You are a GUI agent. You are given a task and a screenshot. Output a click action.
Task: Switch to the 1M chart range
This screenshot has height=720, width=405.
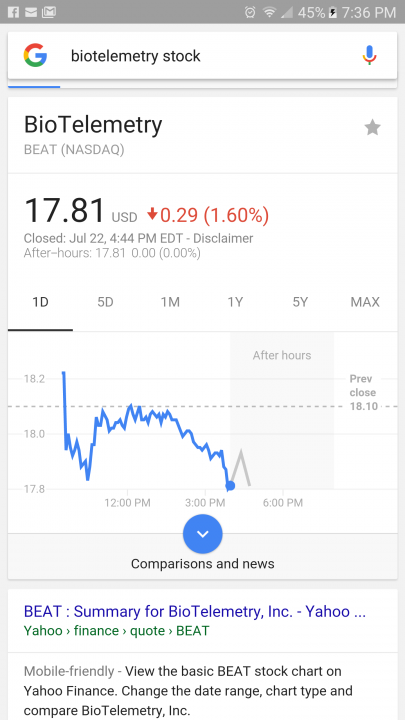(x=170, y=302)
